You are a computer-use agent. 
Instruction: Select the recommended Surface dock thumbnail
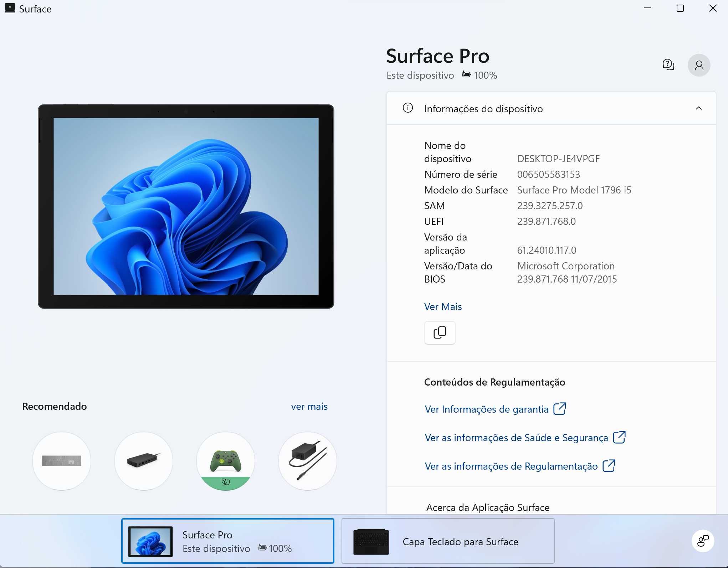click(144, 461)
